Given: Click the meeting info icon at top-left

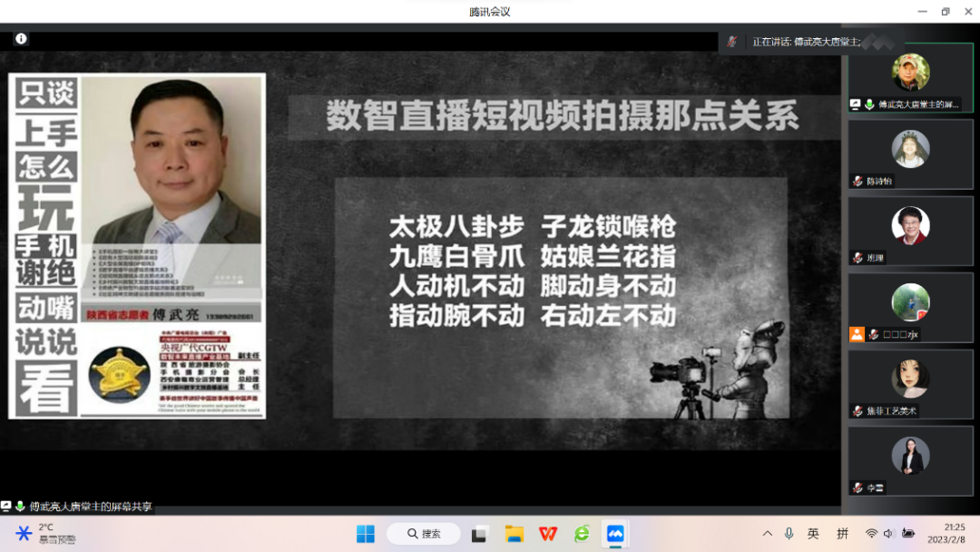Looking at the screenshot, I should pyautogui.click(x=21, y=38).
